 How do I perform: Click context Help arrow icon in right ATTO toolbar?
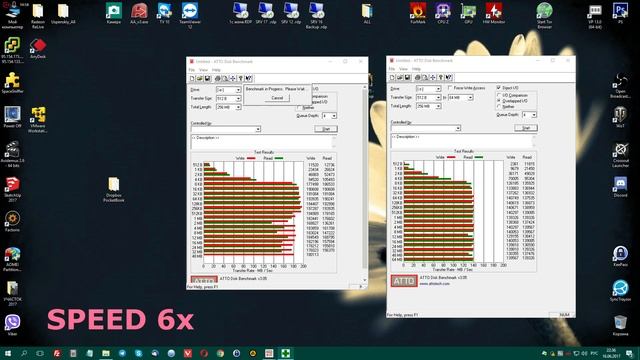click(449, 77)
